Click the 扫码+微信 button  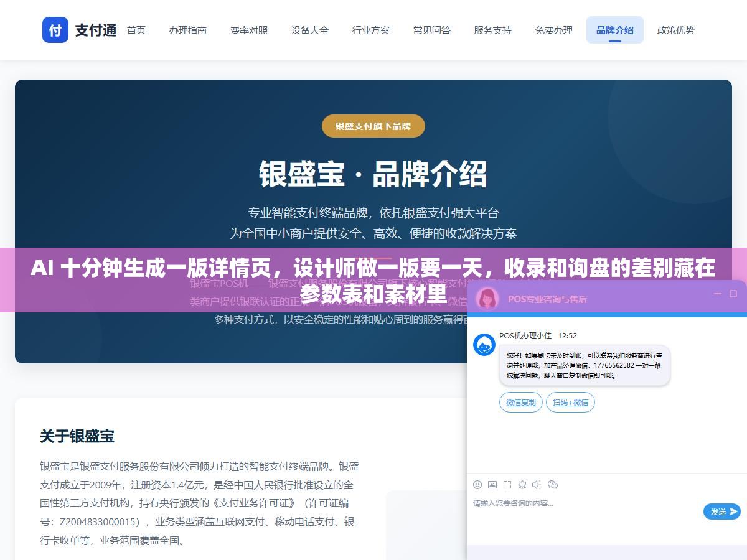(570, 403)
